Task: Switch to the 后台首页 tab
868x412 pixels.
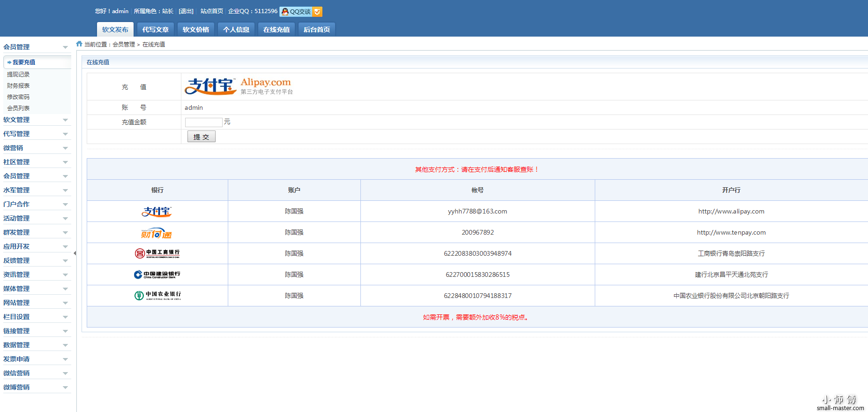Action: coord(317,30)
